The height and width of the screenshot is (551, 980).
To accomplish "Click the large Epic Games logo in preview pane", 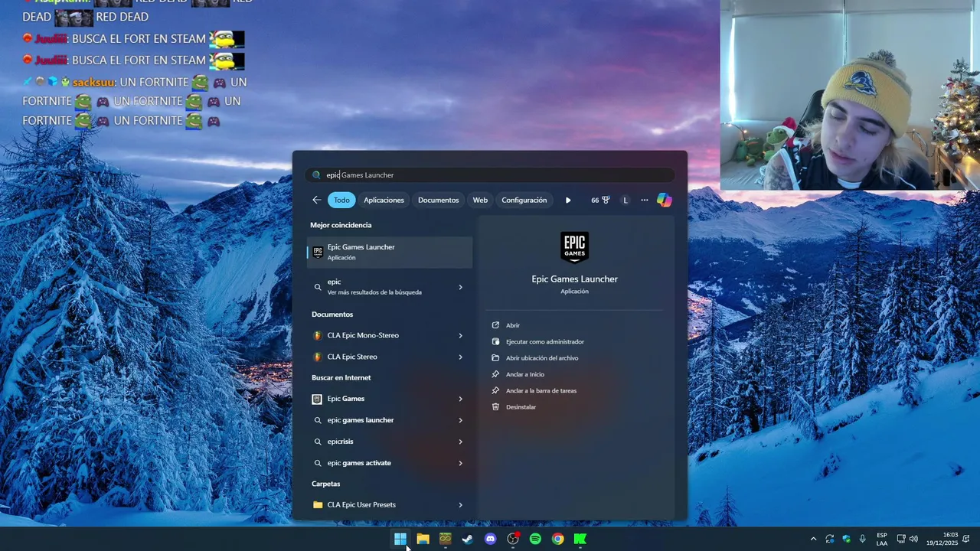I will (574, 248).
